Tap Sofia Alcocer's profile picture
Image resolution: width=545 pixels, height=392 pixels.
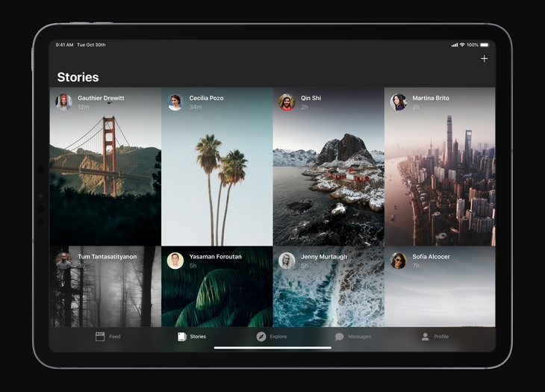399,261
